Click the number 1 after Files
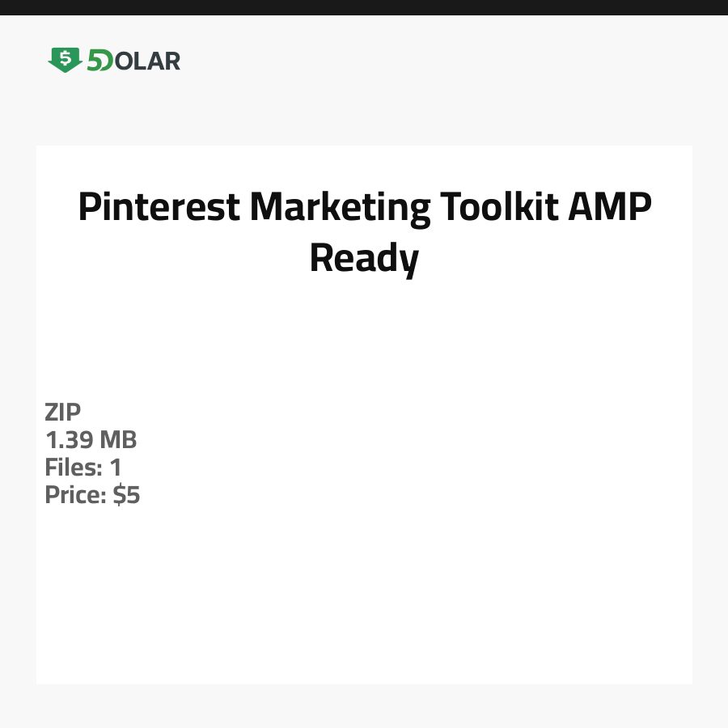 115,468
